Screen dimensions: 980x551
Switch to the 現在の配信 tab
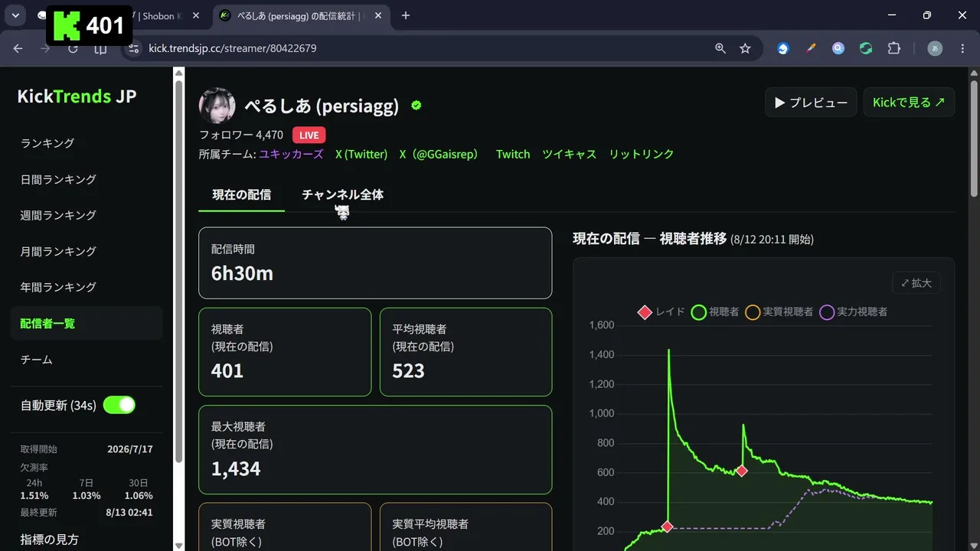241,194
